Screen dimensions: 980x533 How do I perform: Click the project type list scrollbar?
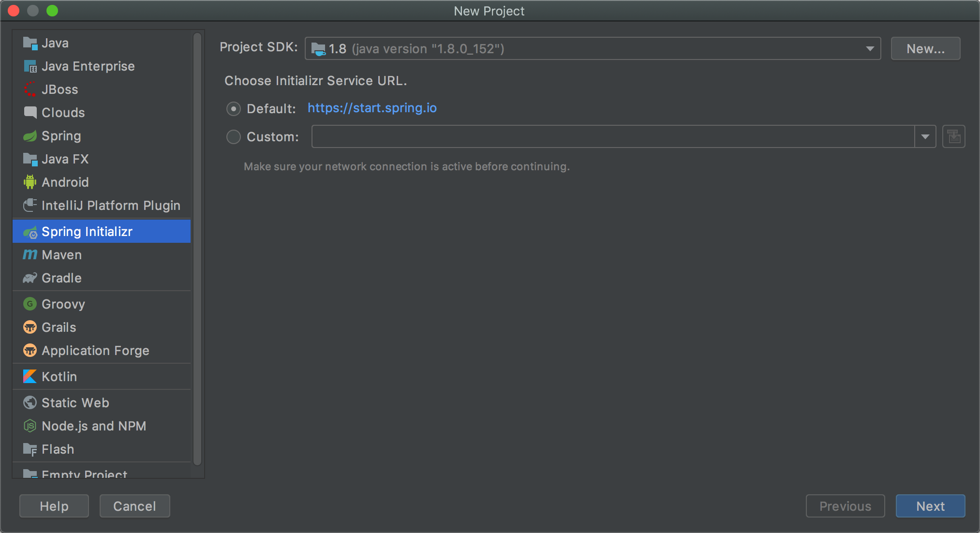(197, 242)
